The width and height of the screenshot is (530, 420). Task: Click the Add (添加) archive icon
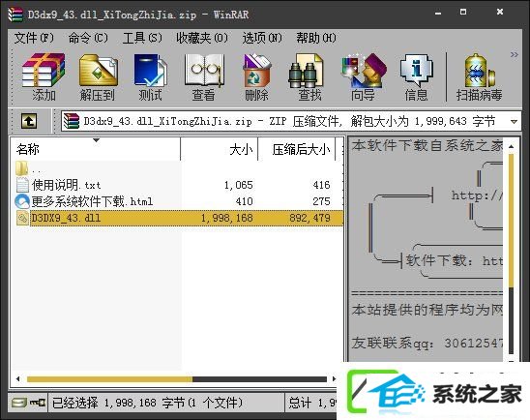pyautogui.click(x=44, y=77)
